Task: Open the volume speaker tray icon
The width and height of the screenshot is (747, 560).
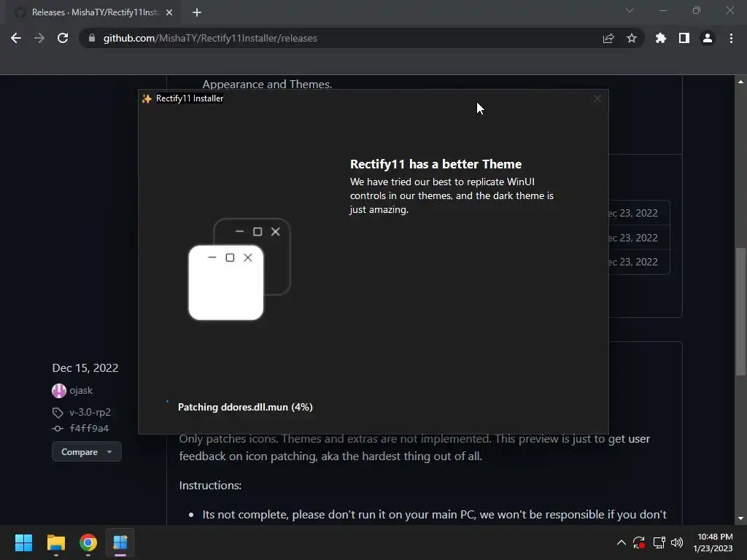Action: click(676, 542)
